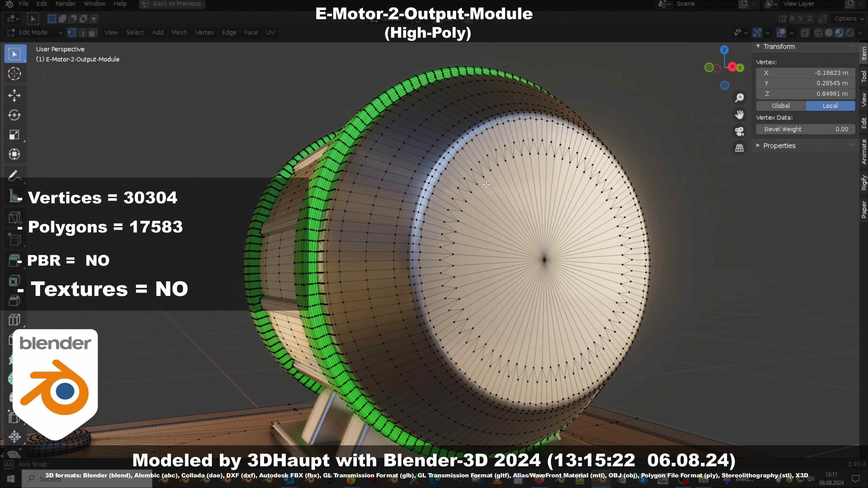Switch to the Tool sidebar tab
This screenshot has height=488, width=868.
tap(864, 76)
